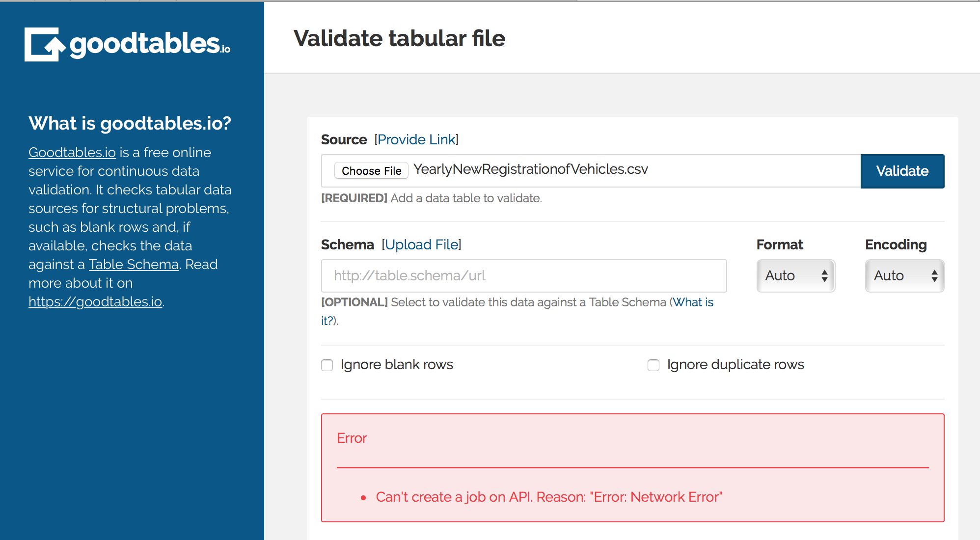Open the Provide Link option for Source

coord(416,139)
